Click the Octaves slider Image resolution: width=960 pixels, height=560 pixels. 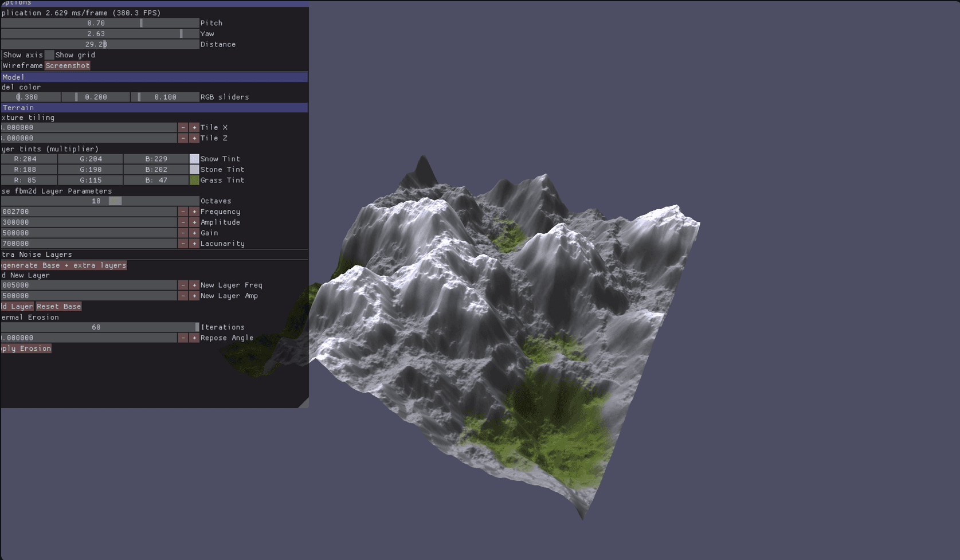tap(100, 201)
